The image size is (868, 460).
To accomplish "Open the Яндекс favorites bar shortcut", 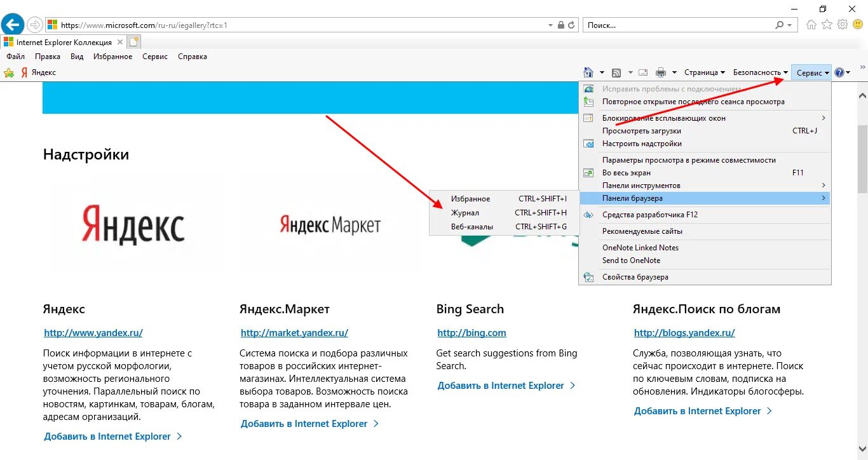I will [38, 72].
